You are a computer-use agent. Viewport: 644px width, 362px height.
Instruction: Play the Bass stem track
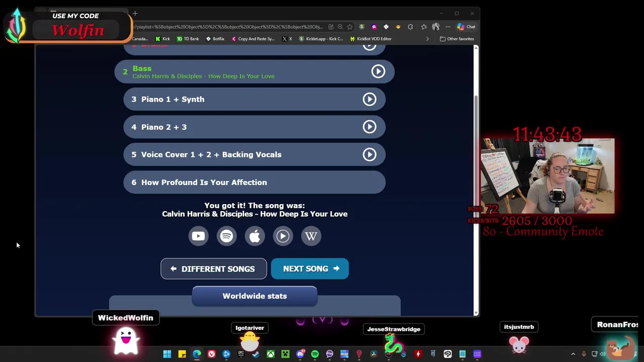point(378,71)
